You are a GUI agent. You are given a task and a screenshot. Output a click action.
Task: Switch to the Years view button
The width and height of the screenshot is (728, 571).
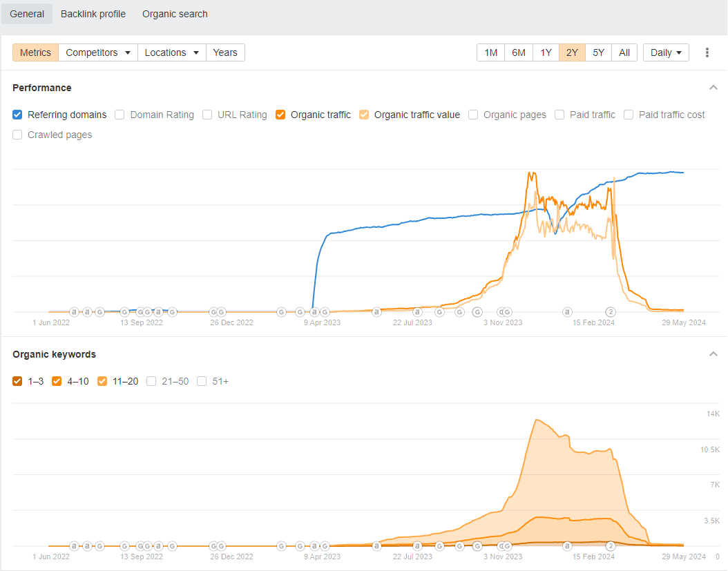(225, 52)
